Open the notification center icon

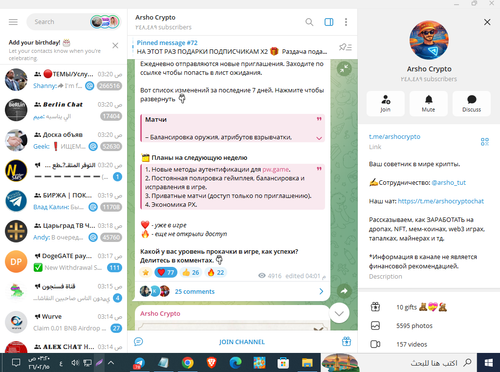[16, 363]
